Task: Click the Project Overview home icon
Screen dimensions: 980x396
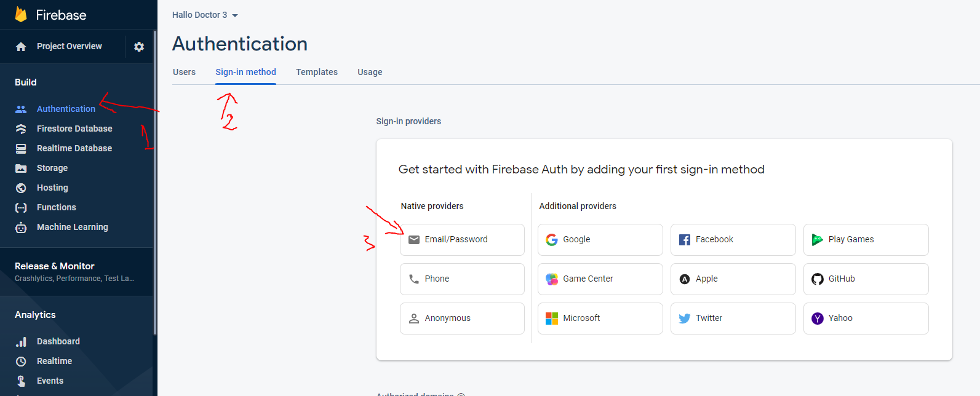Action: (21, 47)
